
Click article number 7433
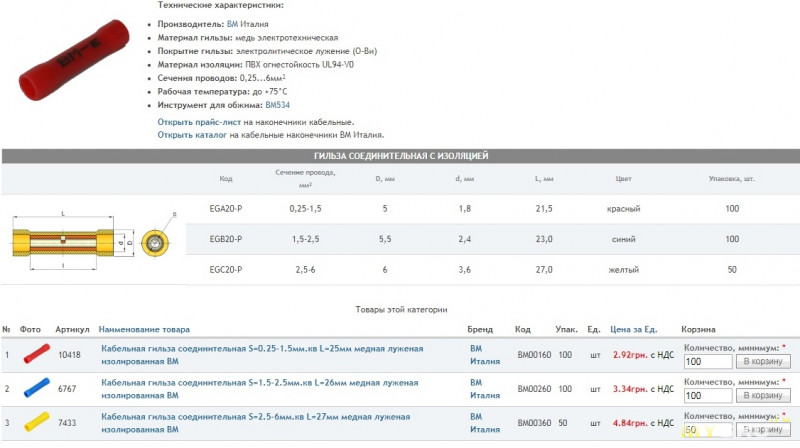pyautogui.click(x=67, y=423)
